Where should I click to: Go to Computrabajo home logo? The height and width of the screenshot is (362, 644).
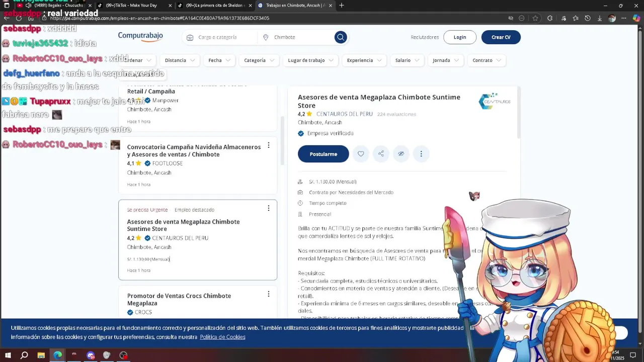(140, 36)
